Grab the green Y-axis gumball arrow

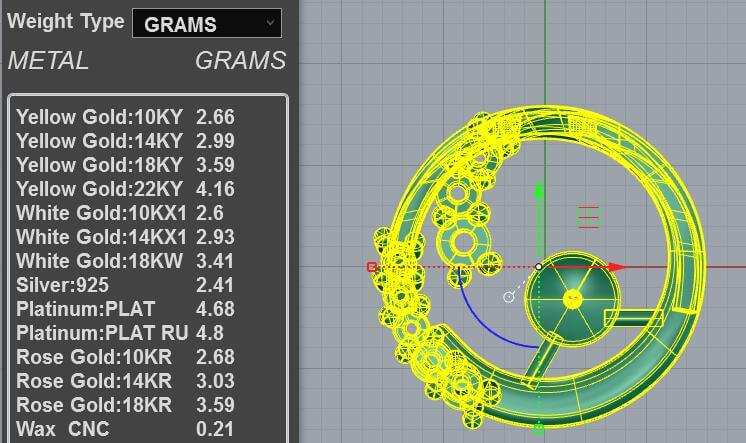(539, 189)
